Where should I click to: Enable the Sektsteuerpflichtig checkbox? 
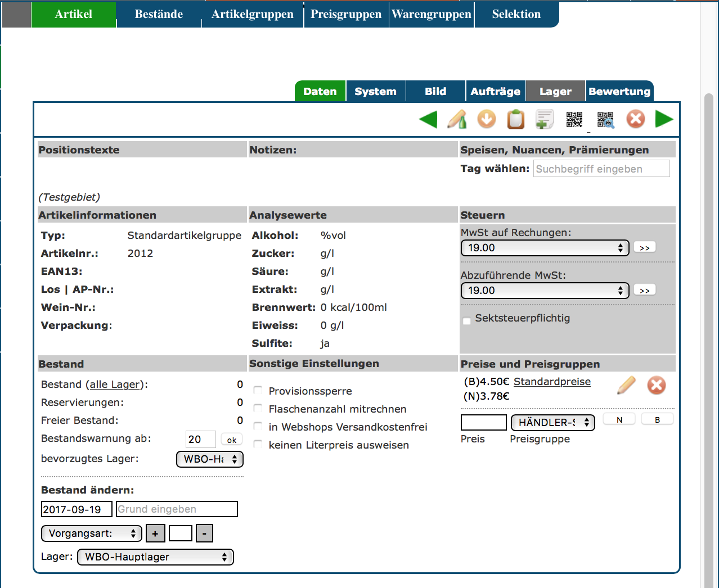(x=466, y=321)
